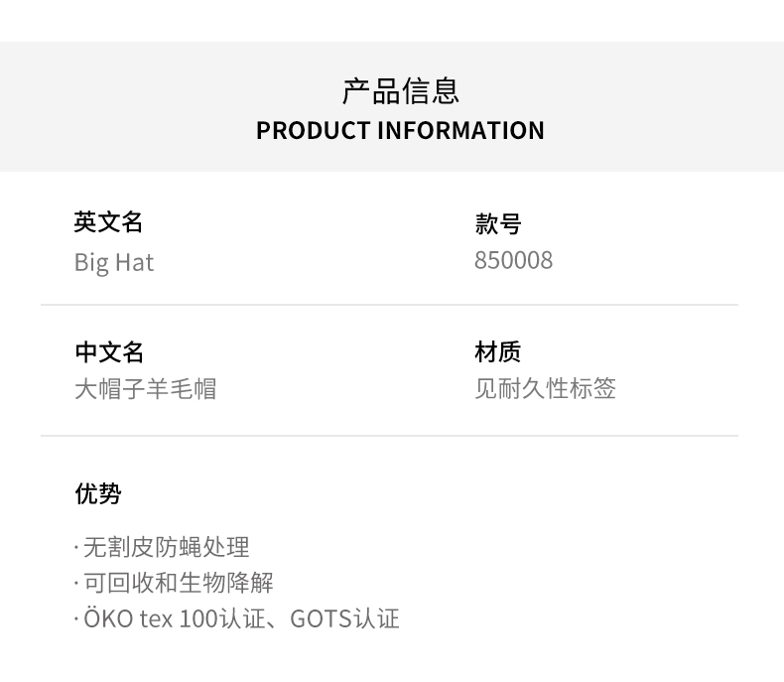Click the 可回收和生物降解 bullet point
This screenshot has height=682, width=784.
178,583
